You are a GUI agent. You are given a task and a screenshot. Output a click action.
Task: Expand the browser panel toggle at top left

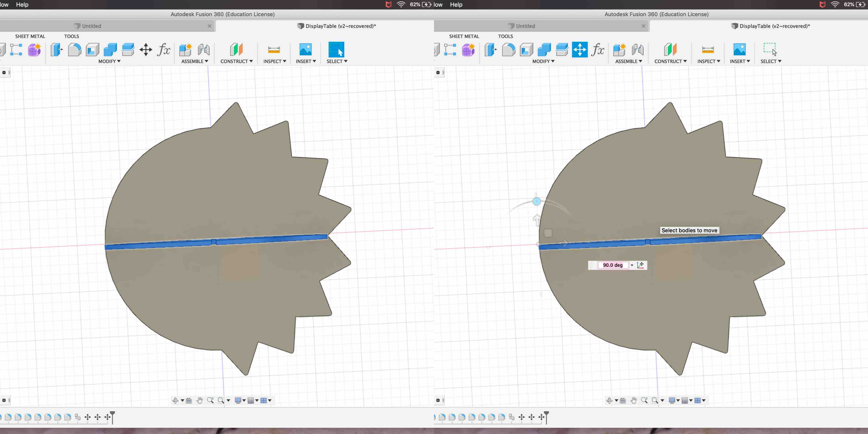(x=4, y=72)
